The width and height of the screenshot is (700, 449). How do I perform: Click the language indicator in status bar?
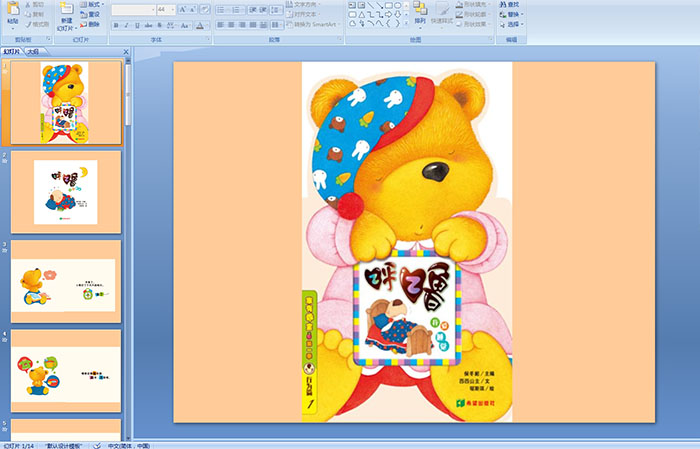pyautogui.click(x=128, y=445)
